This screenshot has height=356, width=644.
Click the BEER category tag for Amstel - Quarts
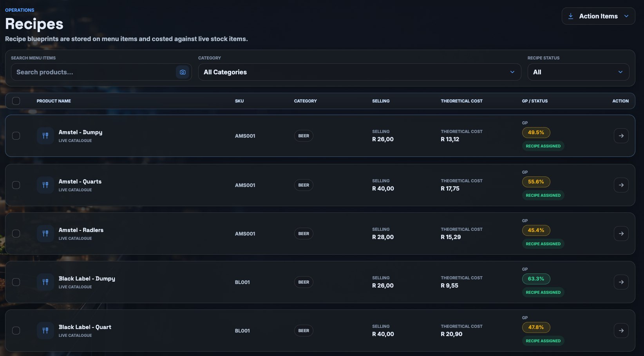304,185
